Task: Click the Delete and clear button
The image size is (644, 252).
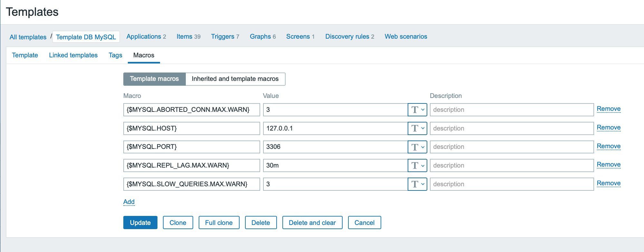Action: (312, 223)
